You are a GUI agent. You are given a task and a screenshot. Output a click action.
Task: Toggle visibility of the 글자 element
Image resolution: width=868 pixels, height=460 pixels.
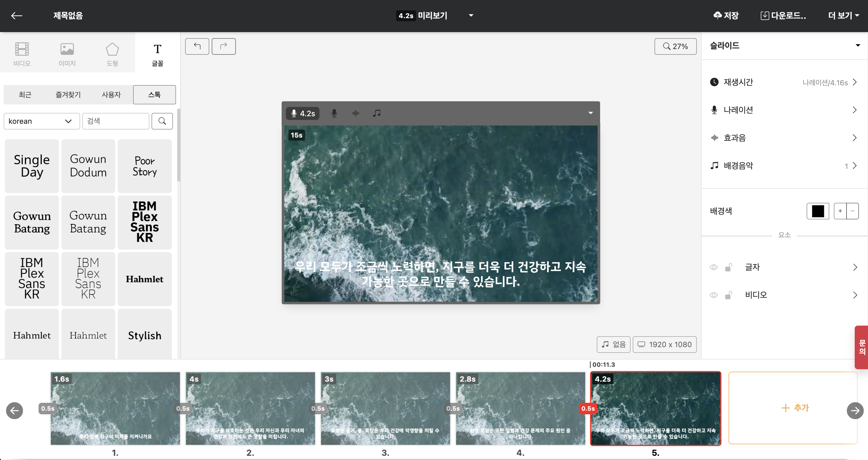coord(714,268)
